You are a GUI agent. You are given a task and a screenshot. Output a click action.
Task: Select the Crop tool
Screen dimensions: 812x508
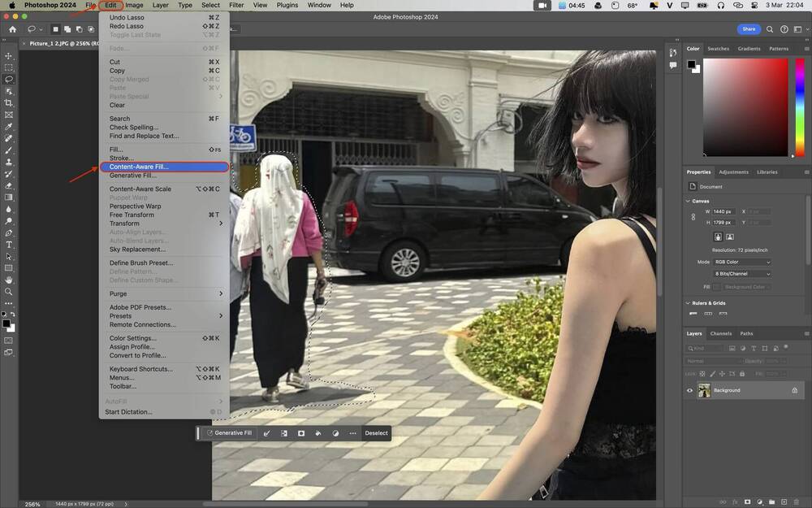point(8,103)
